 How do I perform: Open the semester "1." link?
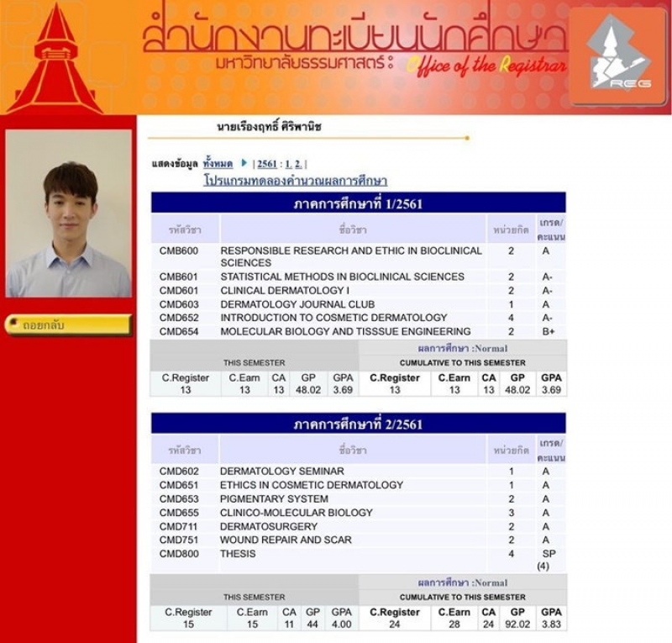coord(289,164)
